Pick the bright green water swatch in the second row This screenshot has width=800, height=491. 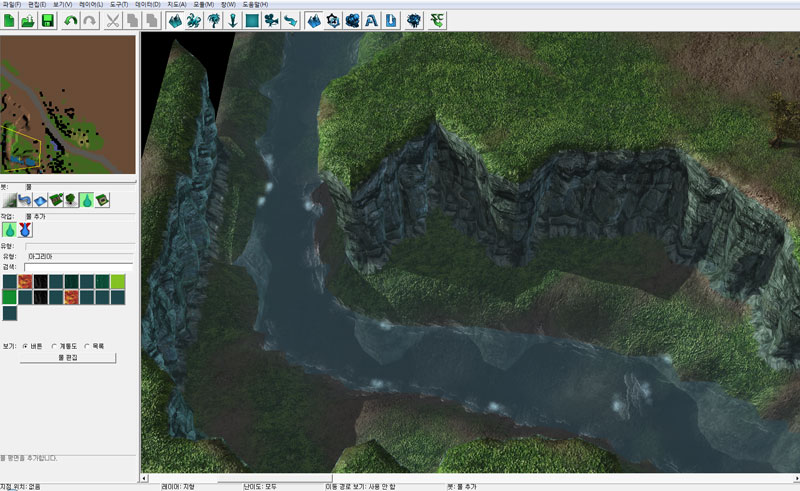click(x=9, y=297)
